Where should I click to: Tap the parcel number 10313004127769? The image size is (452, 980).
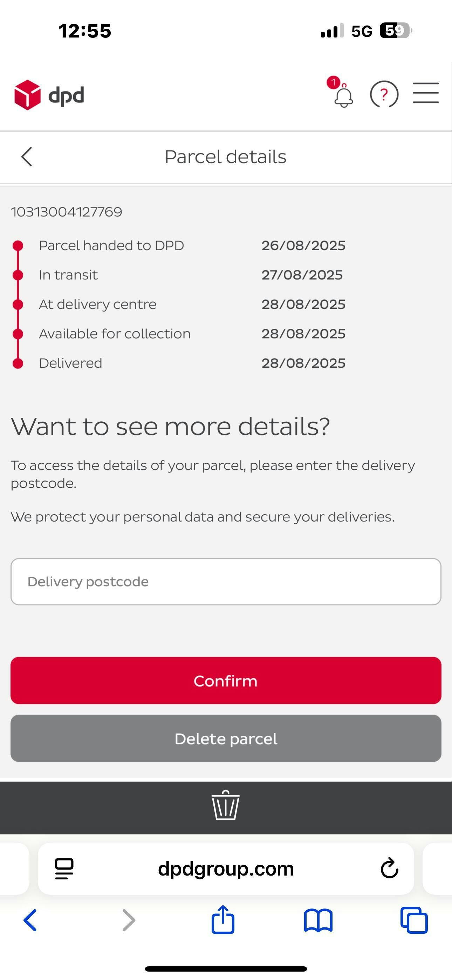click(x=67, y=212)
